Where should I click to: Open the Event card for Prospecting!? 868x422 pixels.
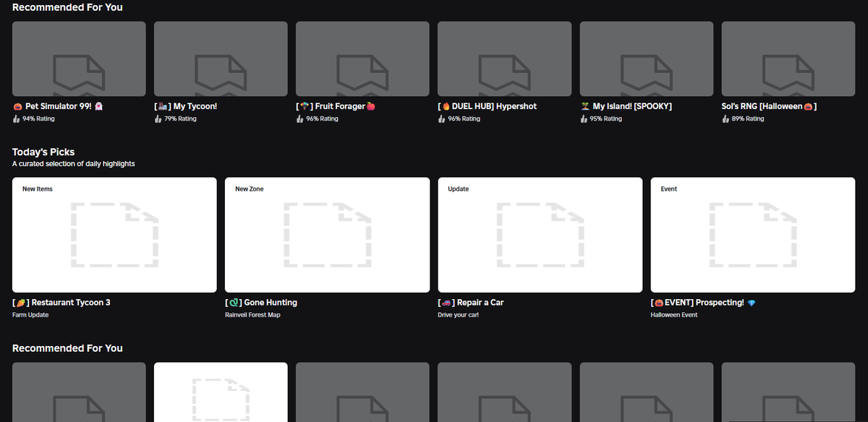pyautogui.click(x=753, y=235)
